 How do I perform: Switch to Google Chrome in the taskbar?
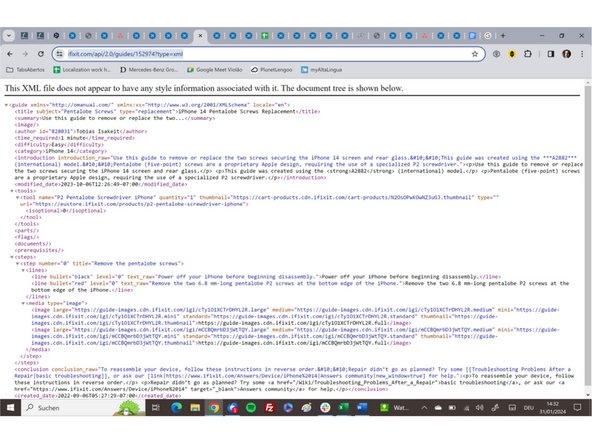[x=214, y=408]
